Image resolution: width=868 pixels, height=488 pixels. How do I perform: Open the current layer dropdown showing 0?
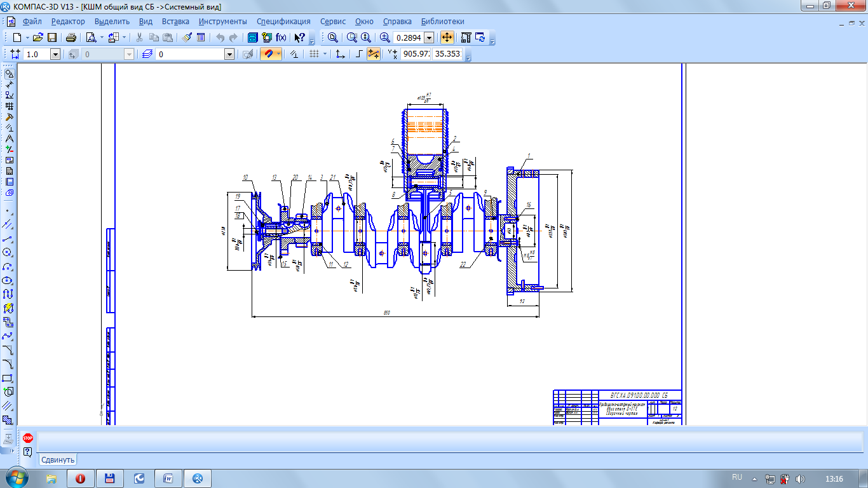230,55
